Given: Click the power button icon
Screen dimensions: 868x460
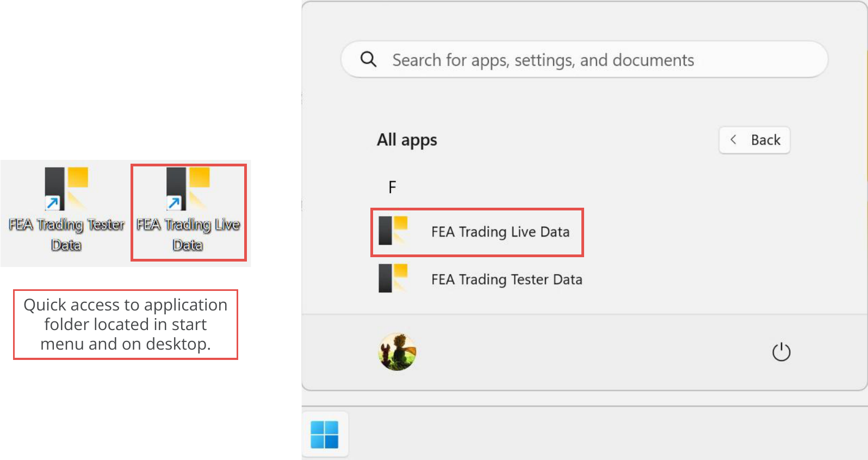Looking at the screenshot, I should point(781,352).
